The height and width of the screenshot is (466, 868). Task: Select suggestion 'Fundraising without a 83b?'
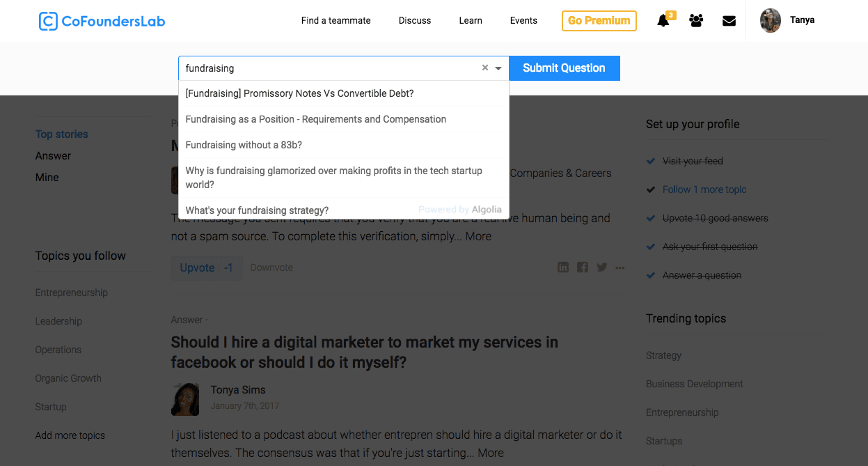(244, 145)
